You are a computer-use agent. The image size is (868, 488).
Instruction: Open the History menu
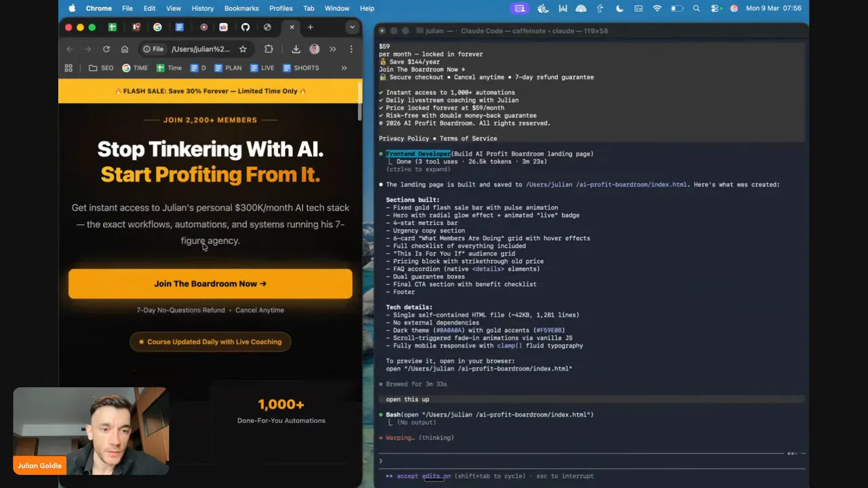202,8
